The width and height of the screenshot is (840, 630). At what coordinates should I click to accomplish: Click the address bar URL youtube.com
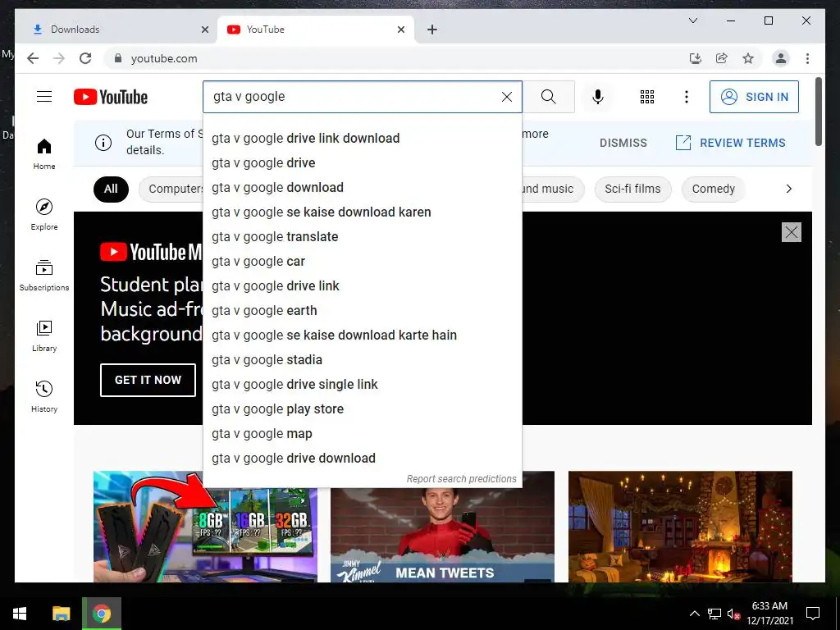[x=164, y=58]
